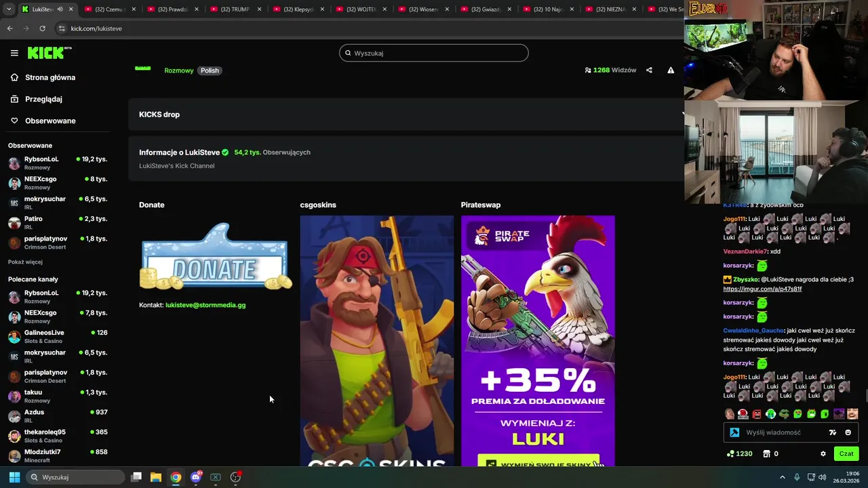Insert the sunglasses Pepe frog emote

(x=784, y=414)
